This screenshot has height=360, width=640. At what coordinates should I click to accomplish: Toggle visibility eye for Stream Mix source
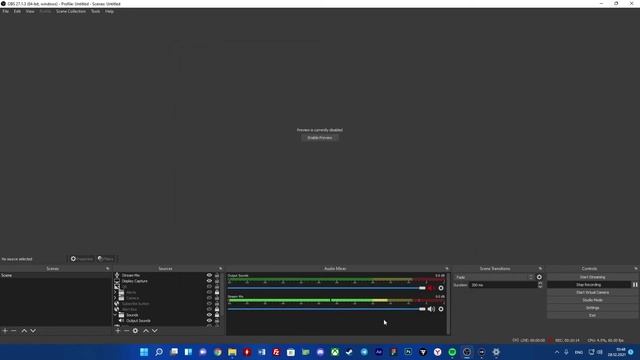point(209,276)
